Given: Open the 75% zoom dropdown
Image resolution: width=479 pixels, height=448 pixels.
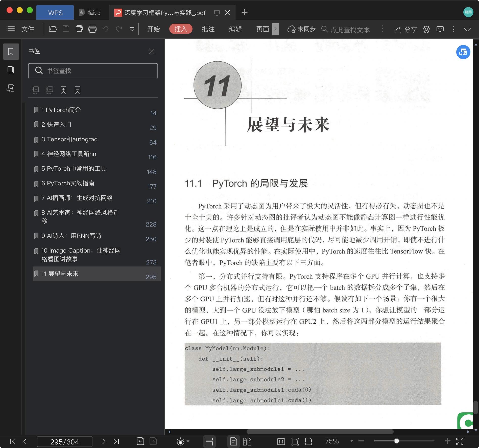Looking at the screenshot, I should coord(351,441).
